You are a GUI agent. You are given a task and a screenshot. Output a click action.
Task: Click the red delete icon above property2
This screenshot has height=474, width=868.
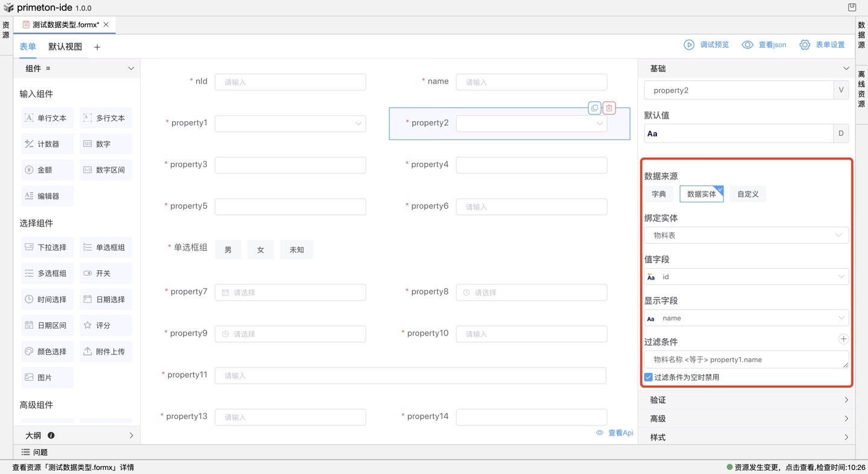point(609,108)
